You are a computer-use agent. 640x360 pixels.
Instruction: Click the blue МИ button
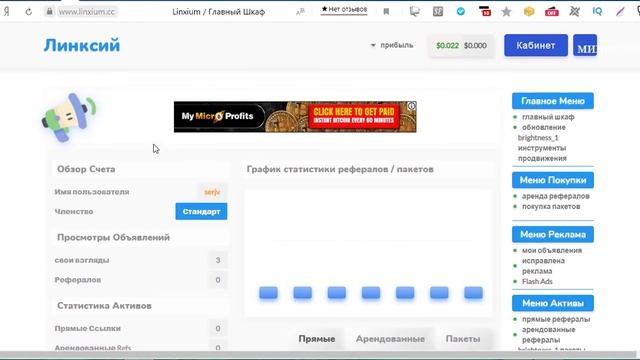pos(585,45)
